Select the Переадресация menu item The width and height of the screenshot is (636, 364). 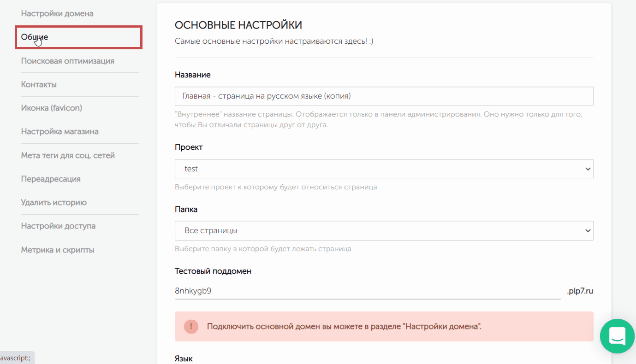pos(51,179)
